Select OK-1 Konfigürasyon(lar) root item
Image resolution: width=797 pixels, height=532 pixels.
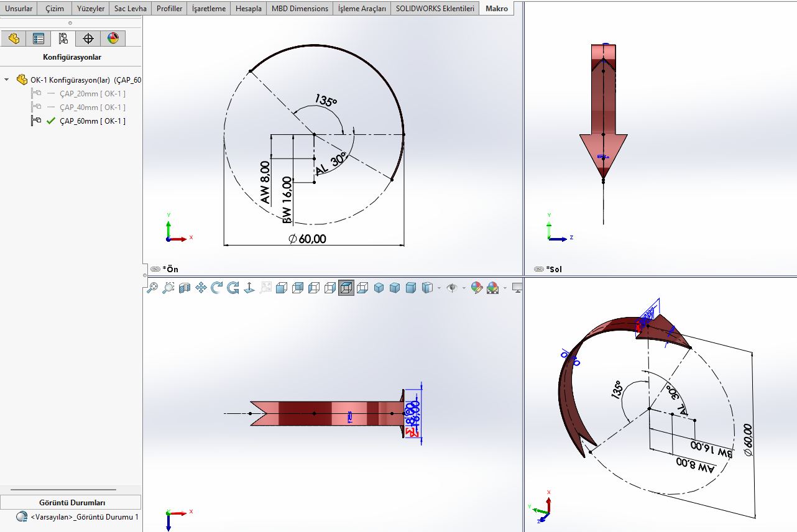click(x=79, y=80)
